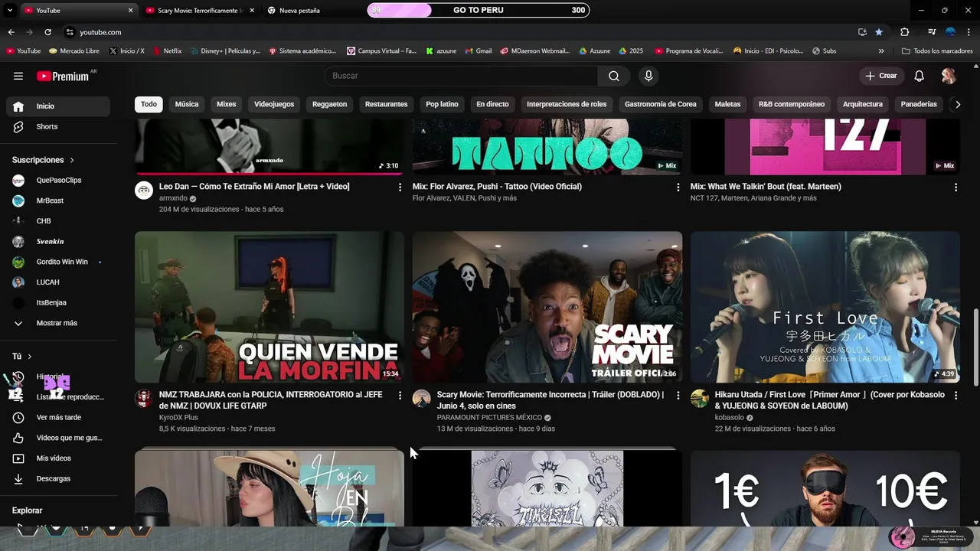The width and height of the screenshot is (980, 551).
Task: Open options for Tattoo mix
Action: click(678, 187)
